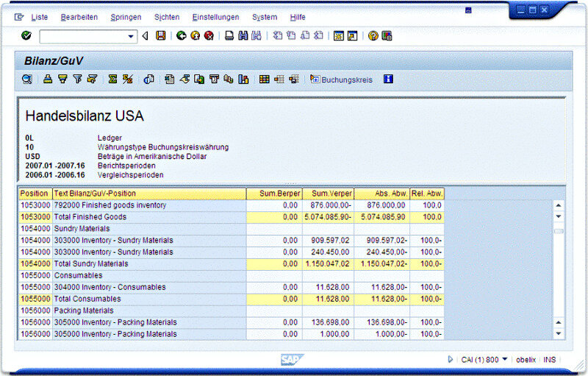The image size is (588, 376).
Task: Click the Save diskette icon
Action: point(161,35)
